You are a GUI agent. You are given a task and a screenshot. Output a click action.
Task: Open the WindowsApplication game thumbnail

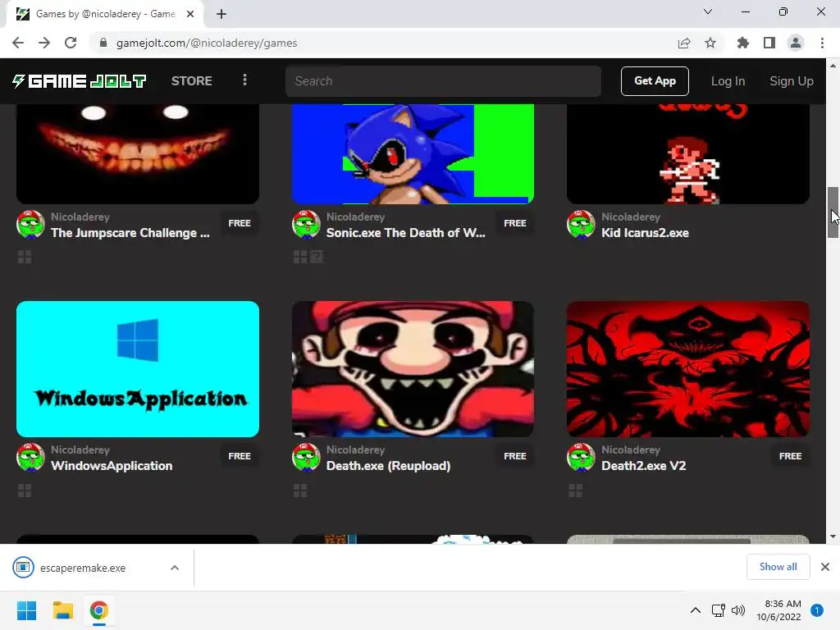click(x=138, y=369)
